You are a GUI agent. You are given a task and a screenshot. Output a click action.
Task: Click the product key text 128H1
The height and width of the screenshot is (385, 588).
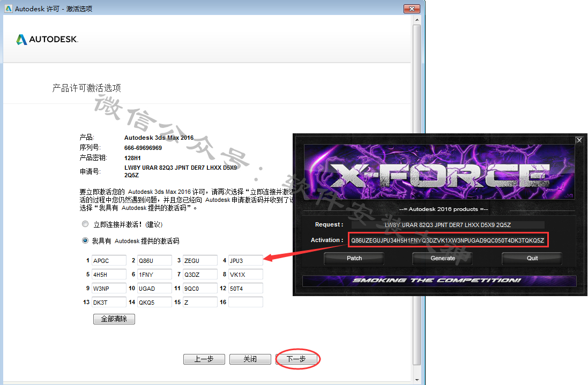pos(132,158)
